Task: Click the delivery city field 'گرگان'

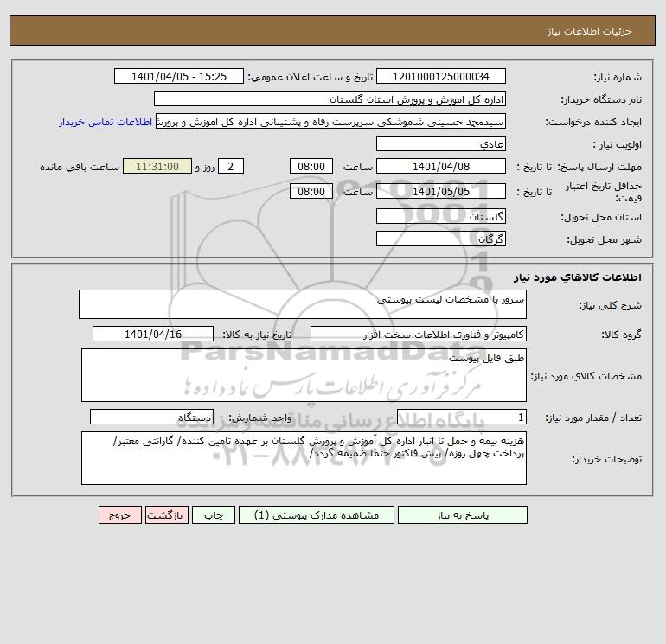Action: (441, 239)
